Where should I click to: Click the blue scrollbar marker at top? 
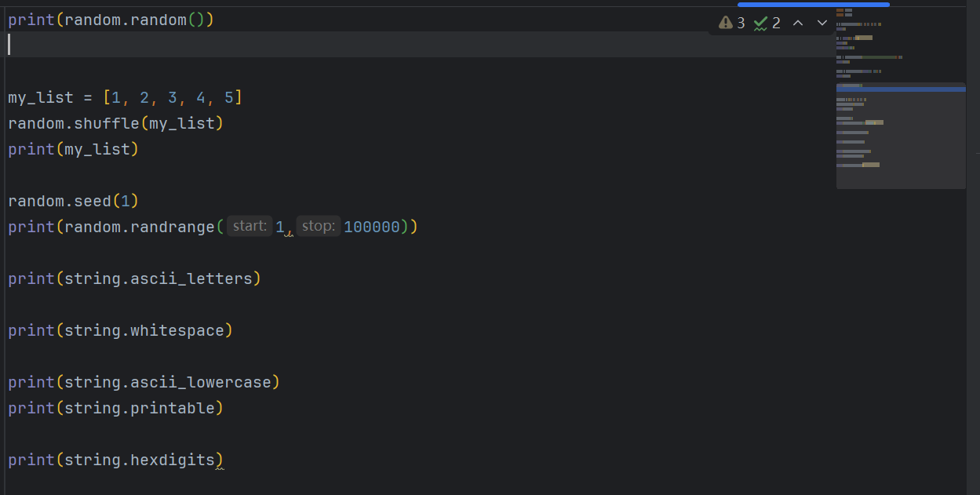813,3
